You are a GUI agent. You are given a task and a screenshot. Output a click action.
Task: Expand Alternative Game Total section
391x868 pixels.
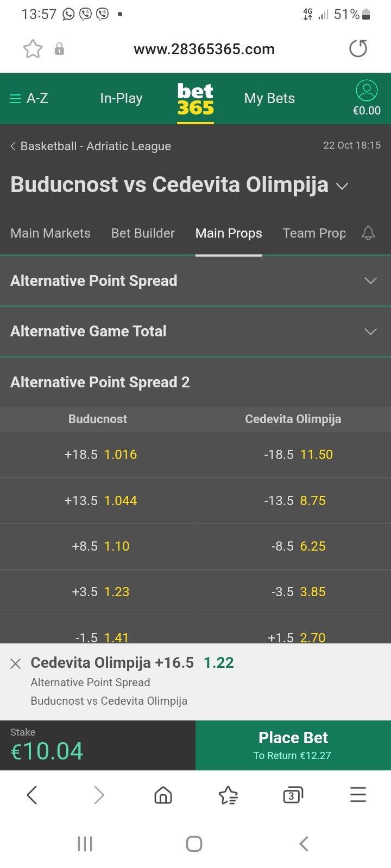195,331
